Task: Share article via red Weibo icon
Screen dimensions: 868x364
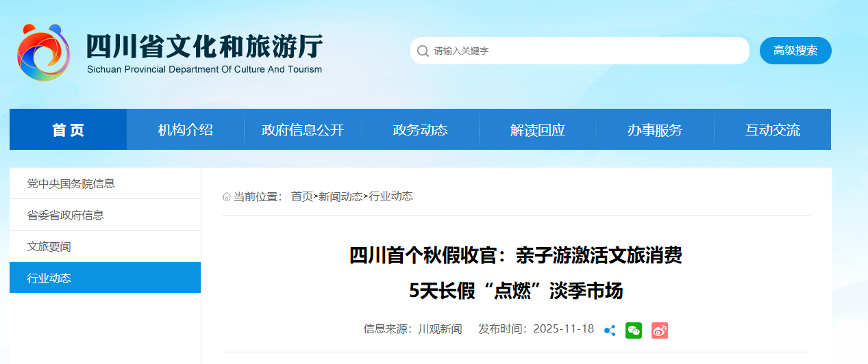Action: pyautogui.click(x=659, y=330)
